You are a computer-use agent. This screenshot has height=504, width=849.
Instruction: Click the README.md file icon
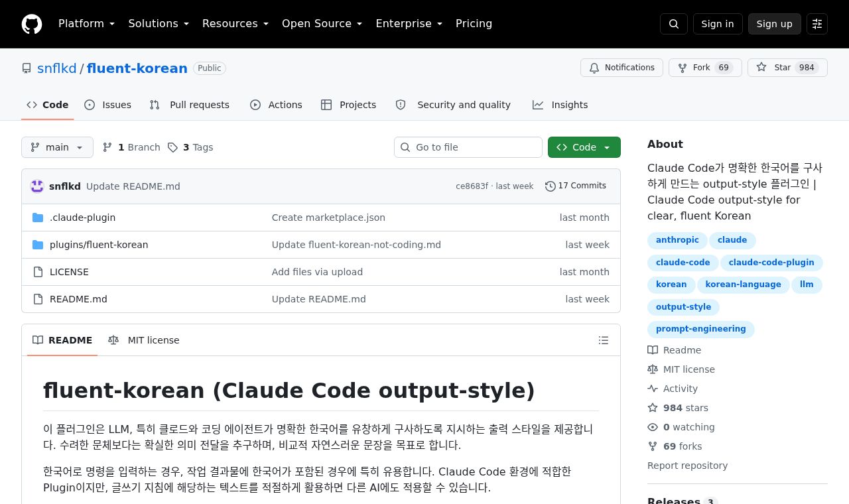pos(38,299)
